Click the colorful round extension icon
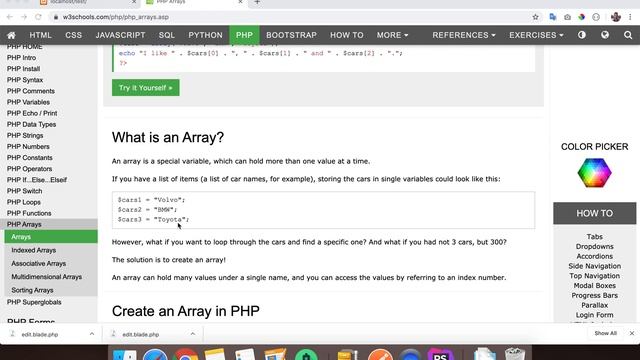Image resolution: width=640 pixels, height=360 pixels. [x=582, y=17]
